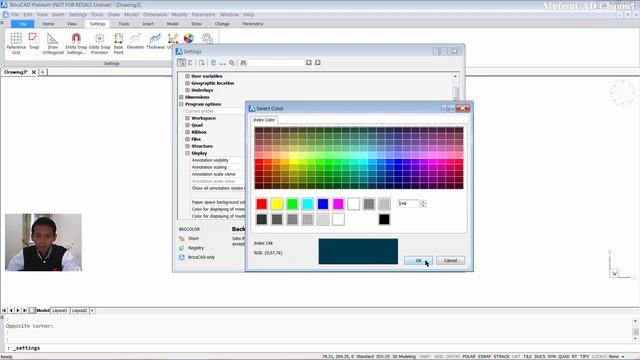Click the Settings dialog help question button
640x360 pixels.
440,51
